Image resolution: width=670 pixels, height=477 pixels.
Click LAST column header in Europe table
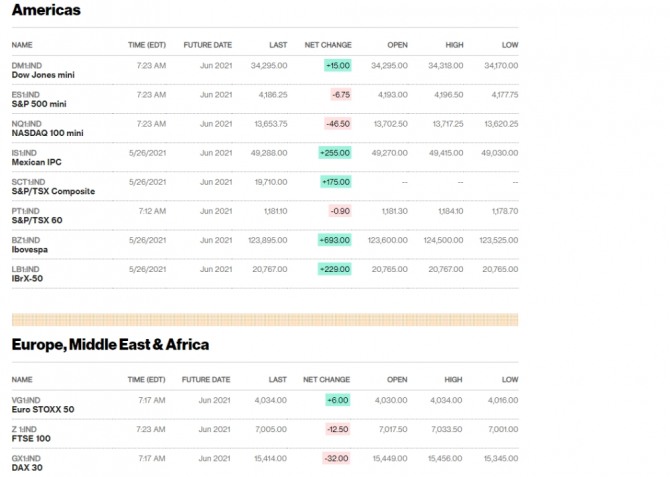tap(278, 380)
